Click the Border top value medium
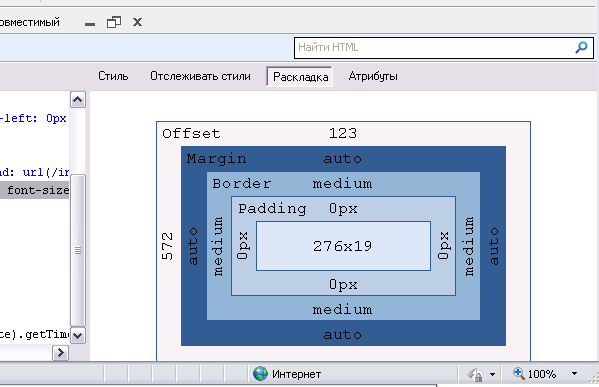Screen dimensions: 599x387 point(343,184)
